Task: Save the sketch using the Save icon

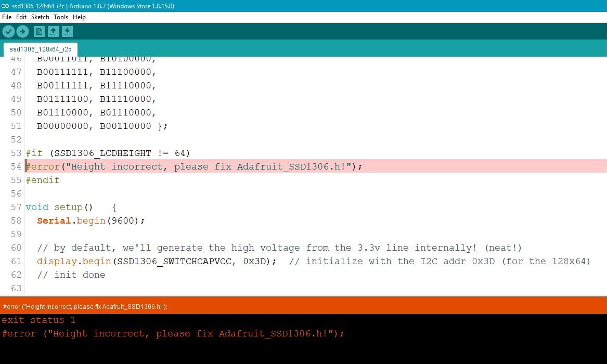Action: click(67, 31)
